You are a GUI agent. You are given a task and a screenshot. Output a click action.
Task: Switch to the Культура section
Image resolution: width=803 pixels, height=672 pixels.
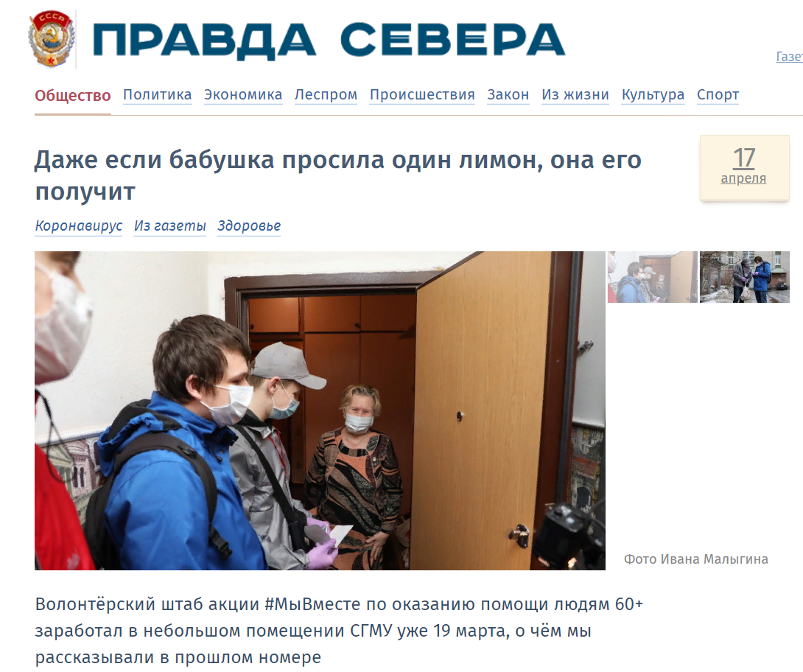(653, 95)
